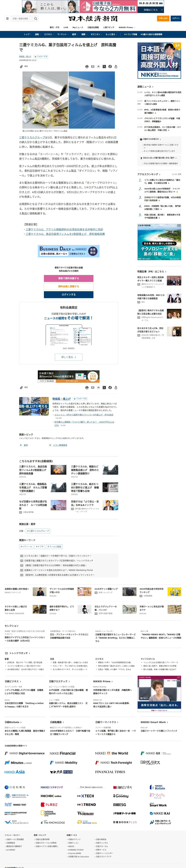
Task: Click the X icon at the article end
Action: pos(104,388)
